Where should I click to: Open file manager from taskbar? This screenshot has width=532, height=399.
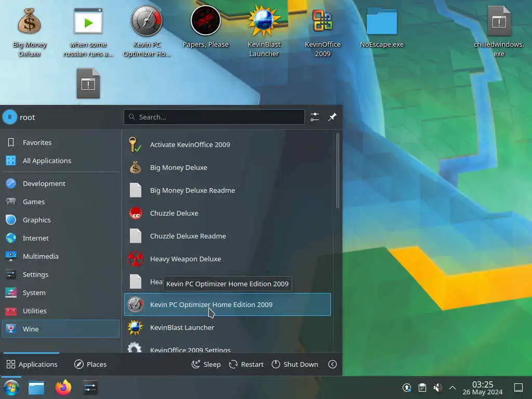pyautogui.click(x=36, y=388)
